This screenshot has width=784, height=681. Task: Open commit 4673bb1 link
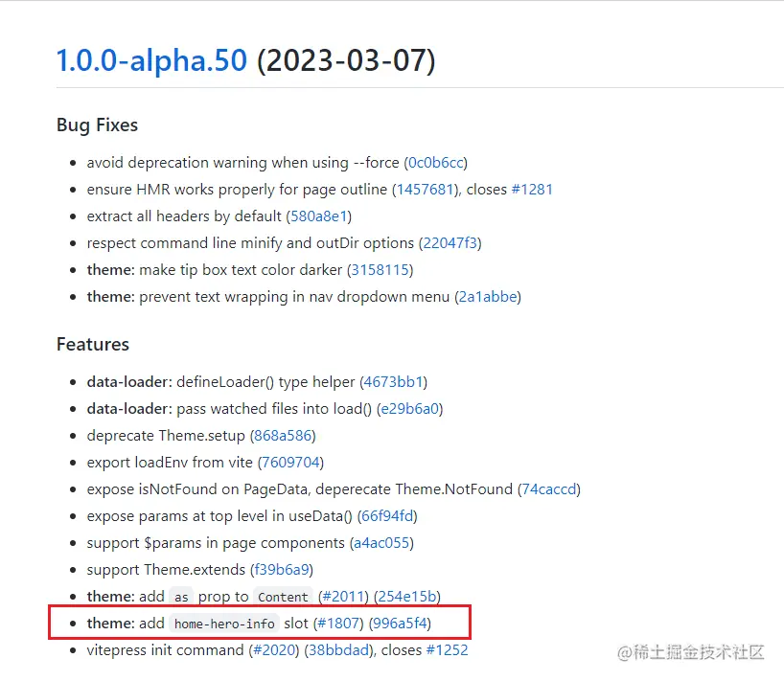pos(394,382)
